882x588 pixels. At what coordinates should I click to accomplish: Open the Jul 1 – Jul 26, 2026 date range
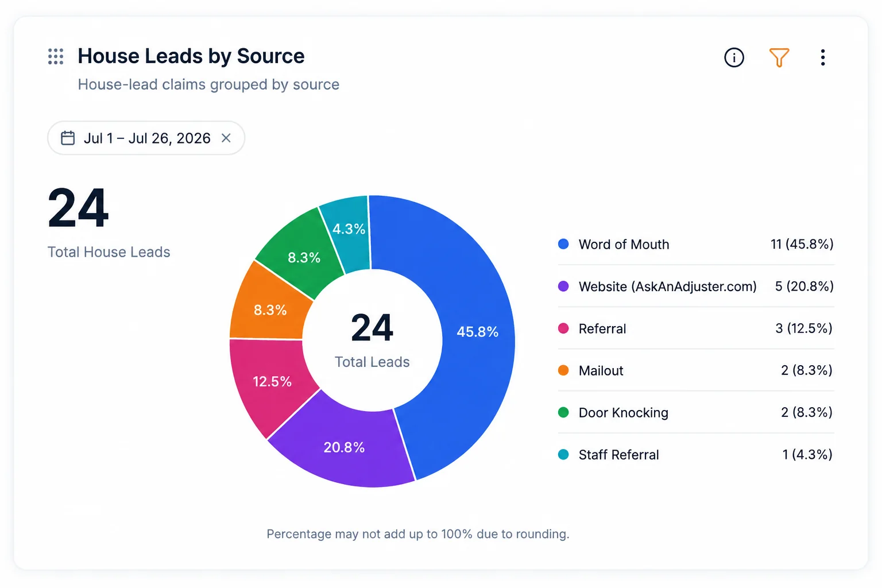point(146,138)
